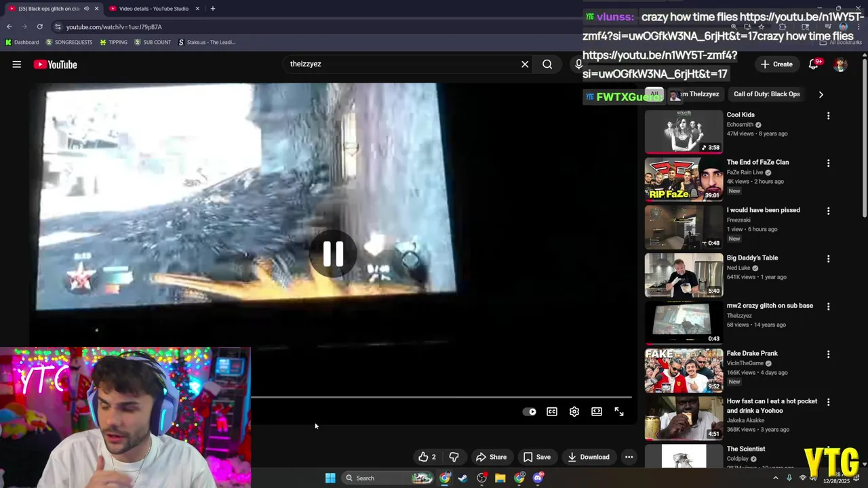The image size is (868, 488).
Task: Open mw2 crazy glitch on sub base title
Action: coord(770,306)
